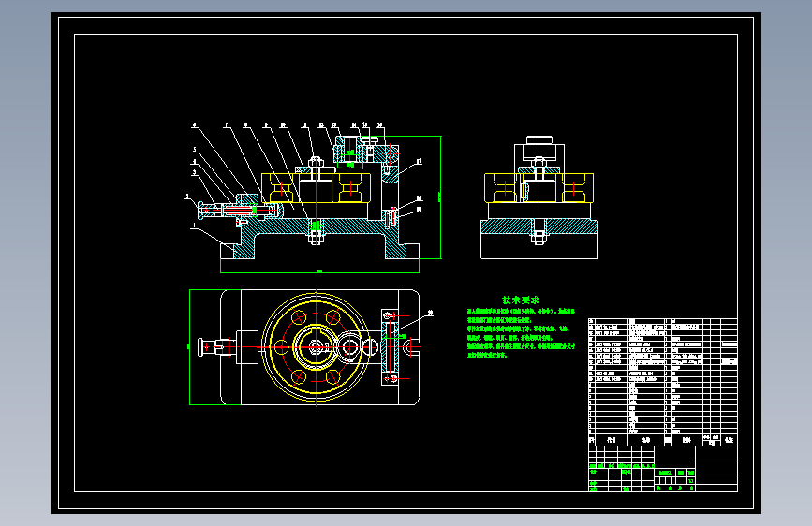Select part balloon number 8

point(245,124)
